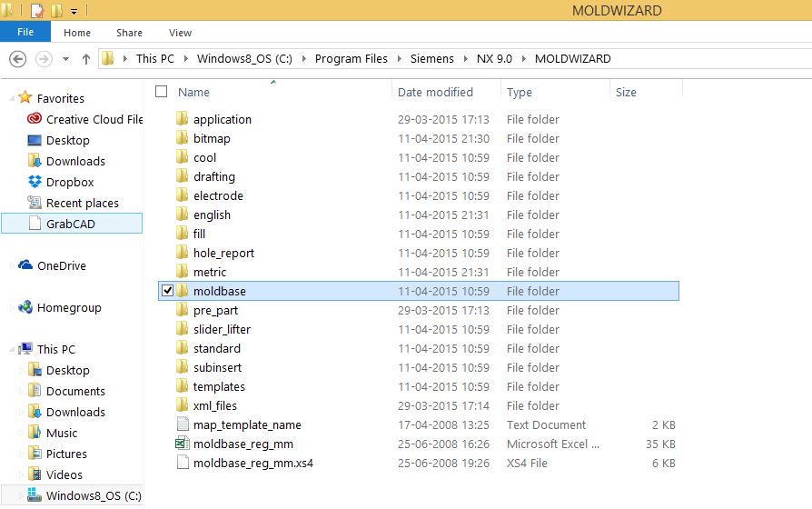Open GrabCAD in Favorites
Screen dimensions: 812x509
click(72, 224)
